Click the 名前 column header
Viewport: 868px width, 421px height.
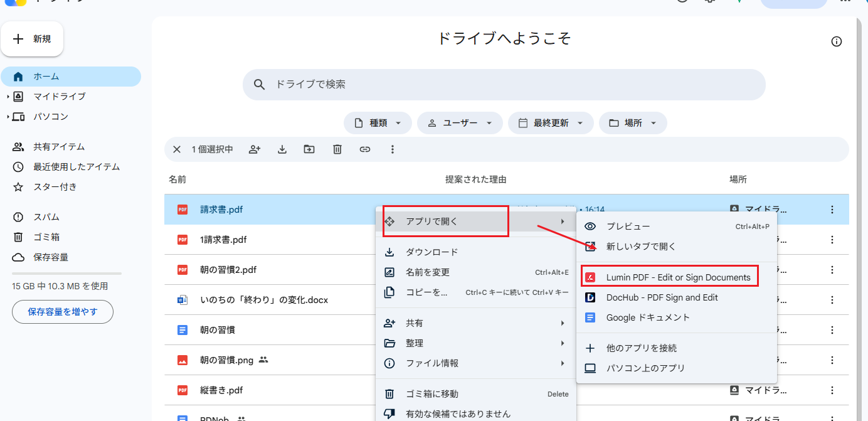click(x=177, y=179)
